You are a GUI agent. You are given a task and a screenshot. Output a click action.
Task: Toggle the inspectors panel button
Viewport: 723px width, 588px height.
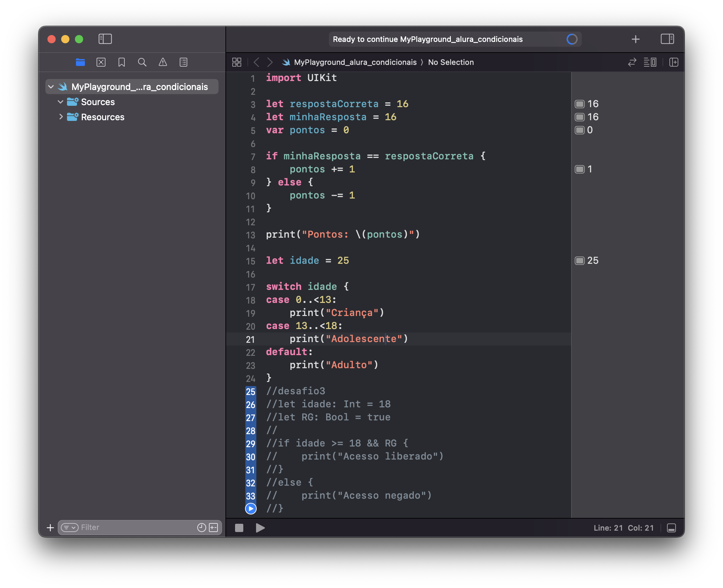point(667,39)
